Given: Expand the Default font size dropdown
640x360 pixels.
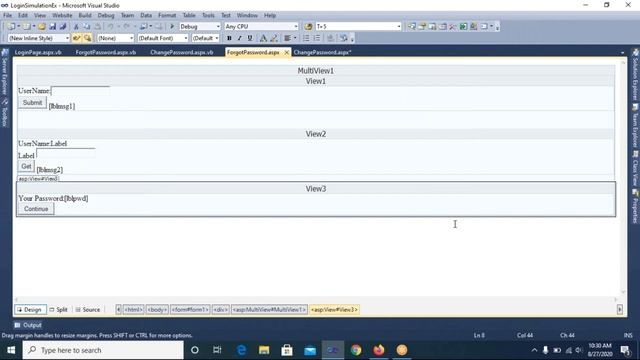Looking at the screenshot, I should (x=217, y=38).
